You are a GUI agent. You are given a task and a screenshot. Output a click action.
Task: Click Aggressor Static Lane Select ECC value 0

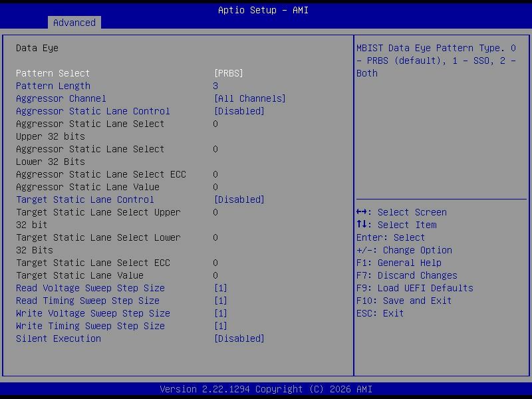pos(215,174)
